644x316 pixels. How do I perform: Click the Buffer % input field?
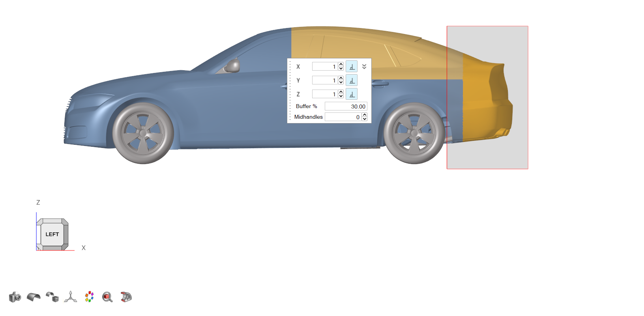[346, 106]
